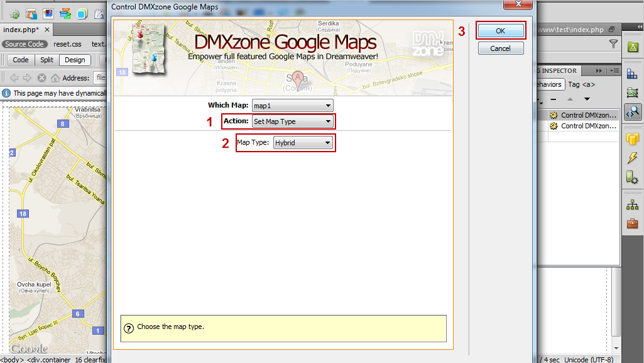Collapse Tag Inspector using double-arrow icon
The width and height of the screenshot is (644, 363).
click(599, 70)
